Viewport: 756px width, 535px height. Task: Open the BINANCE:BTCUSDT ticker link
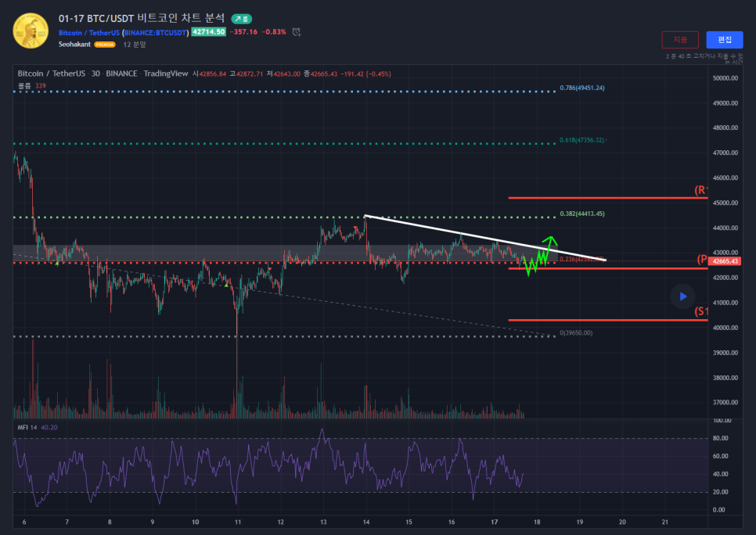[x=157, y=32]
